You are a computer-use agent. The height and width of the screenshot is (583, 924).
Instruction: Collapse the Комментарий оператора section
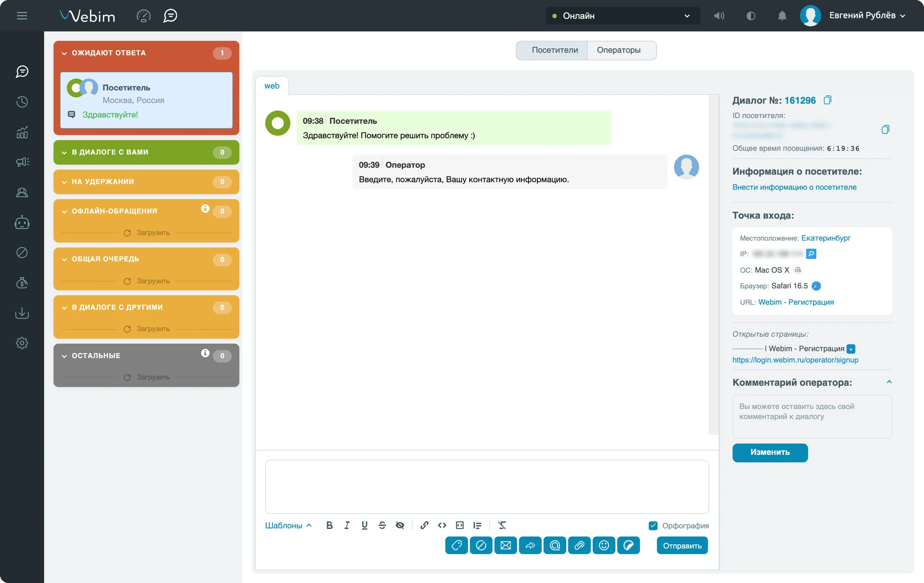[x=889, y=382]
